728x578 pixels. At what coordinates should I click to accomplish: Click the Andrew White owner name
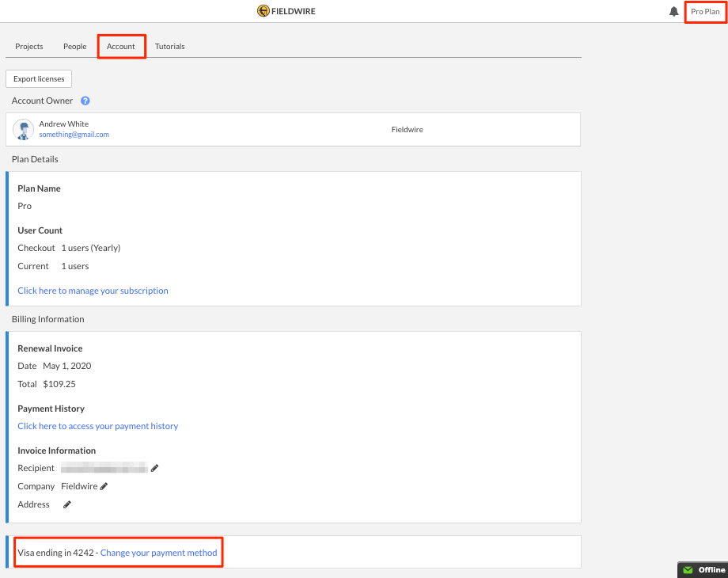[x=63, y=124]
